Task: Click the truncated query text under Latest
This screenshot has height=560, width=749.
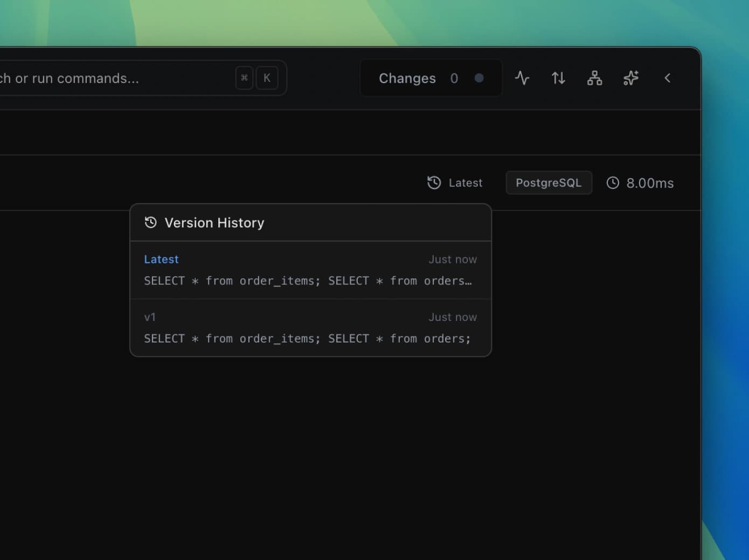Action: pyautogui.click(x=308, y=281)
